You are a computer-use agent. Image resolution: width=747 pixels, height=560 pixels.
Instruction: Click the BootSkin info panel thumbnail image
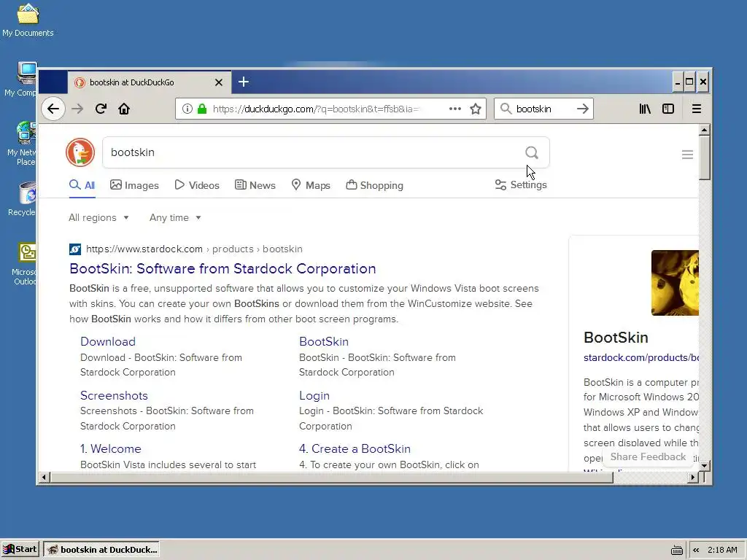click(675, 283)
